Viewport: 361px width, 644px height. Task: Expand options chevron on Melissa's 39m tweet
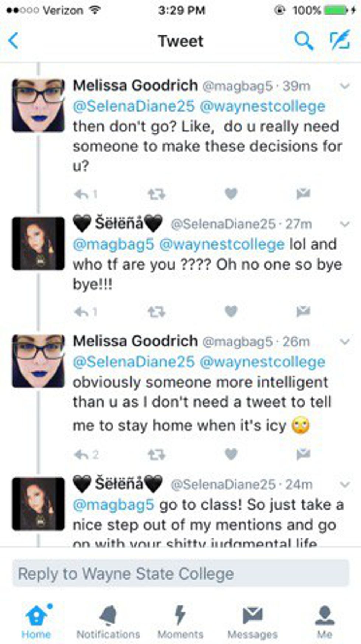pos(344,86)
